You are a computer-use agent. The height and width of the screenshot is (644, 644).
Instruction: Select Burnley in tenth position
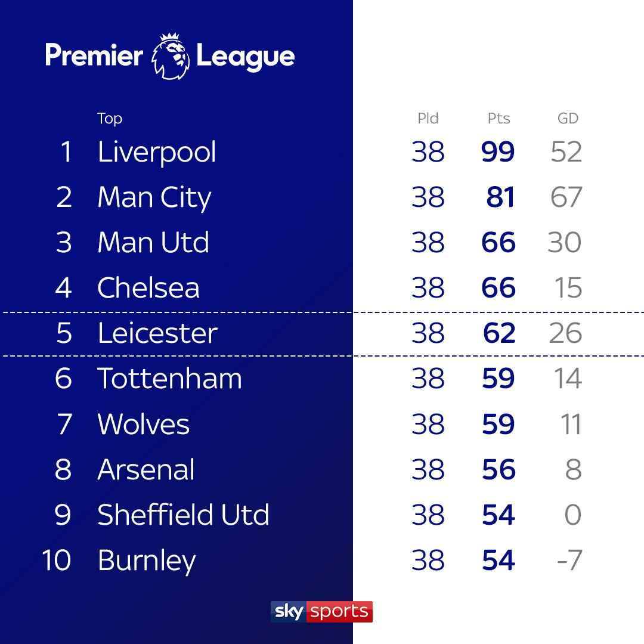click(x=147, y=561)
